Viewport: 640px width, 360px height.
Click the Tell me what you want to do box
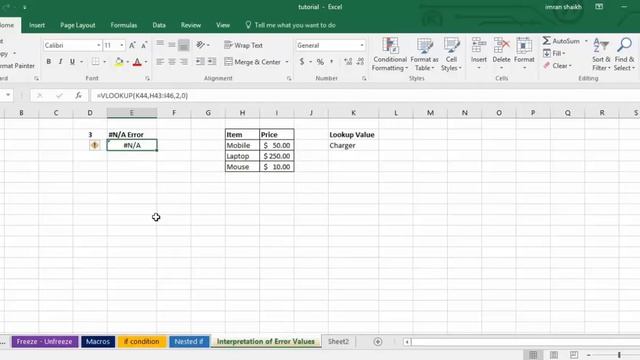pos(290,25)
